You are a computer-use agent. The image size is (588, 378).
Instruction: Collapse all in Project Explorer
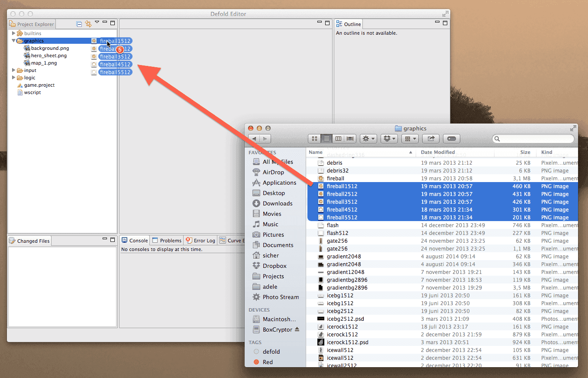coord(79,24)
